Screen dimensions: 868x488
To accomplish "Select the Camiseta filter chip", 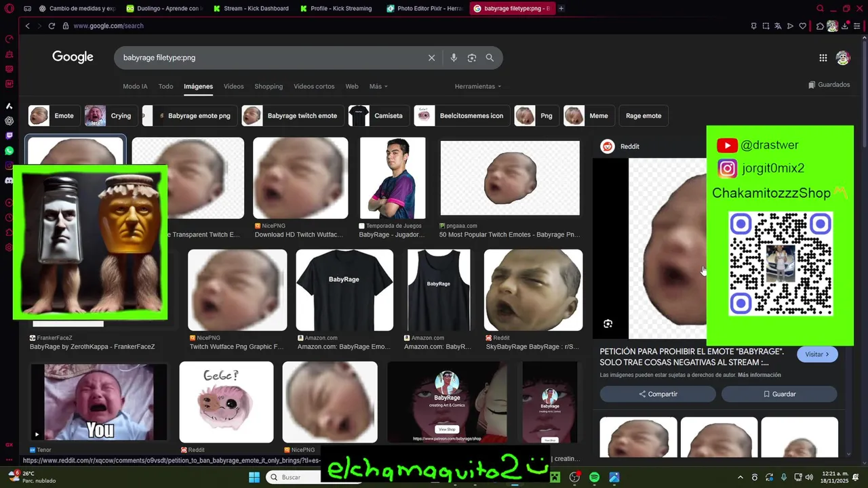I will click(378, 116).
